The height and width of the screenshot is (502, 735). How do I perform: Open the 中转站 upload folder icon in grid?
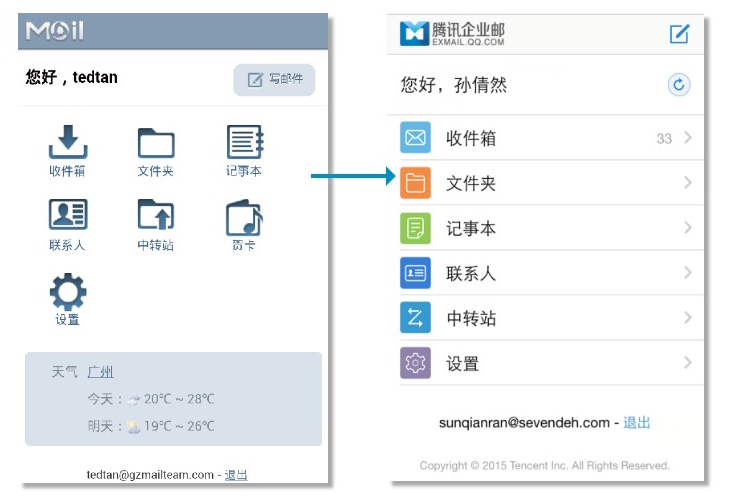tap(156, 214)
